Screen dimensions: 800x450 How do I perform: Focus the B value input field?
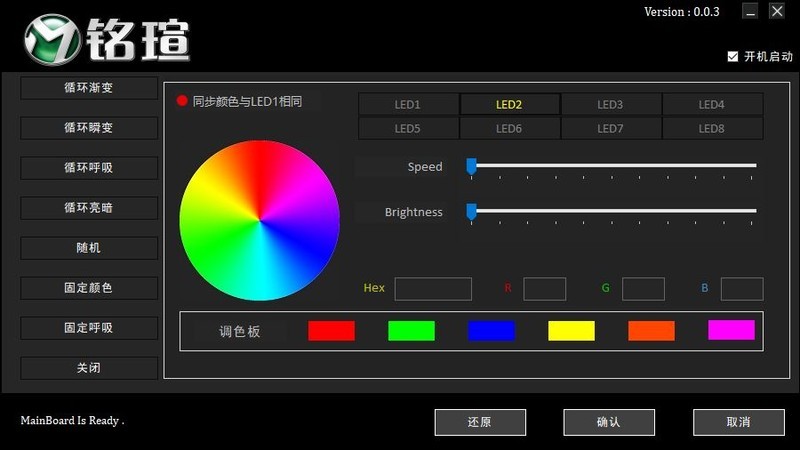pyautogui.click(x=742, y=289)
